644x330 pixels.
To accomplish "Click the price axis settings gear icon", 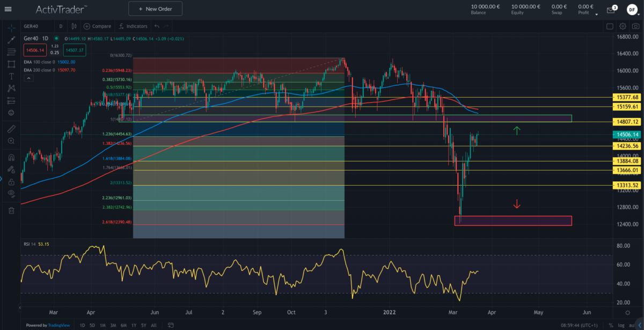I will click(x=627, y=312).
